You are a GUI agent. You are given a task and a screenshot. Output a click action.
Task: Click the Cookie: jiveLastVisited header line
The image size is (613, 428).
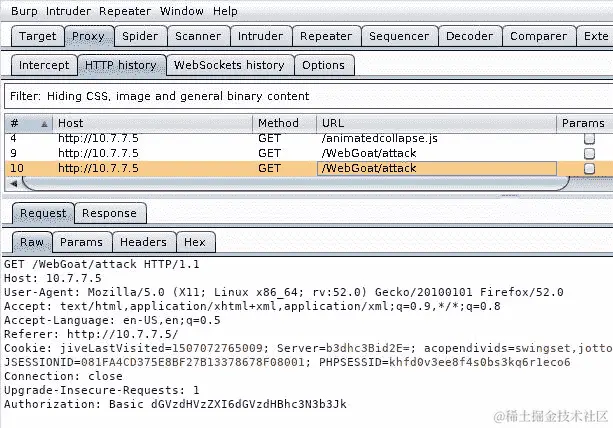308,348
